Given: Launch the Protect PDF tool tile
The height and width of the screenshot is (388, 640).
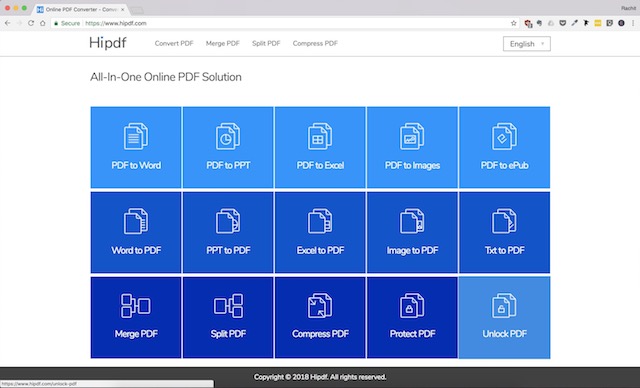Looking at the screenshot, I should pos(412,317).
